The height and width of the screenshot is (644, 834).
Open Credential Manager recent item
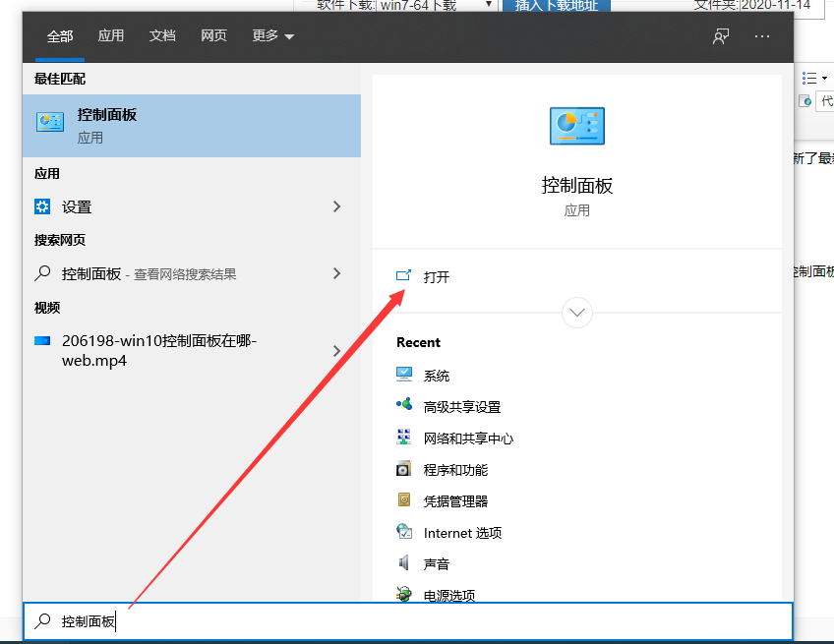[x=454, y=501]
